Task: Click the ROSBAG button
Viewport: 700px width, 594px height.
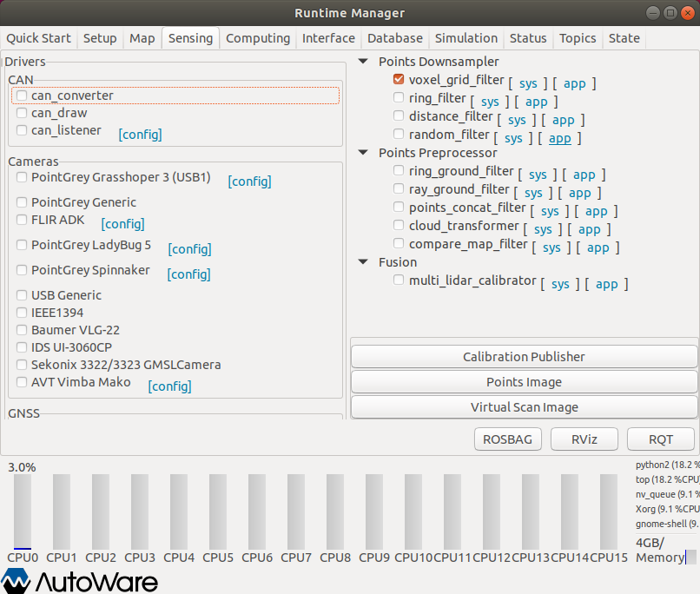Action: [x=507, y=439]
